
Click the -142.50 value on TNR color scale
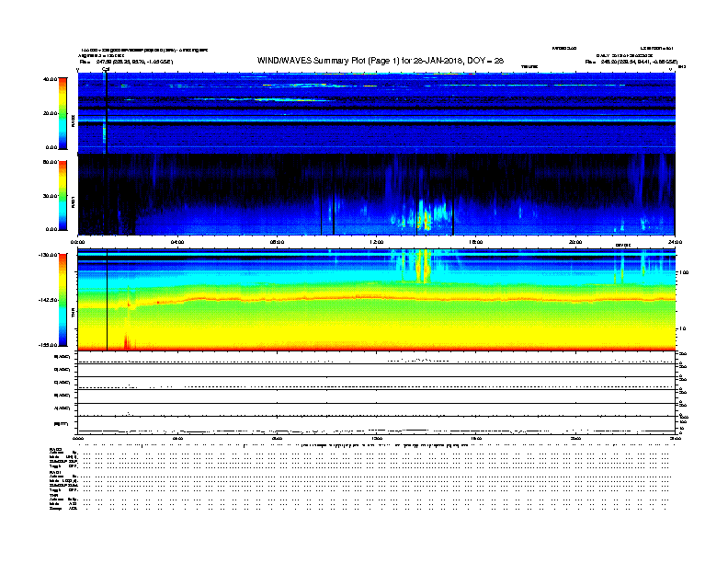tap(48, 300)
